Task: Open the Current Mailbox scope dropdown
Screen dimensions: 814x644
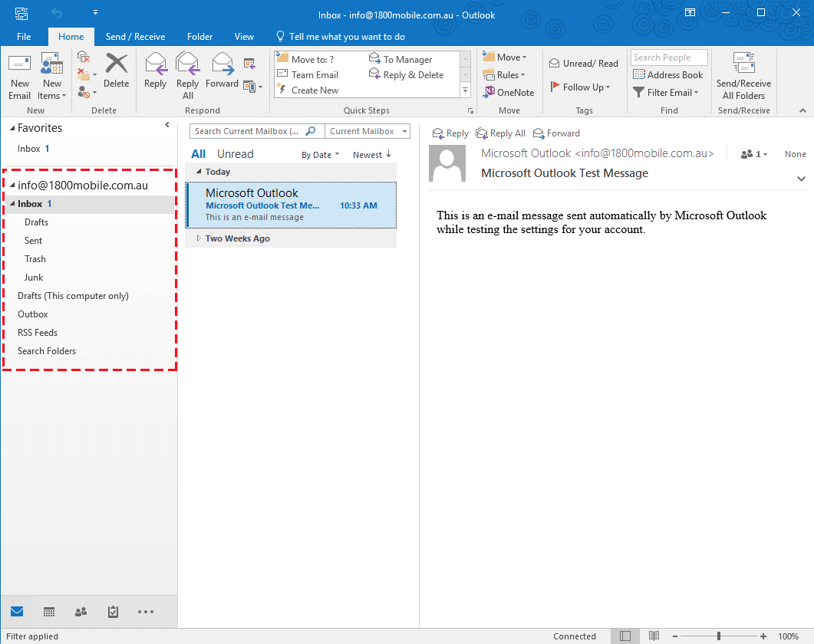Action: [367, 131]
